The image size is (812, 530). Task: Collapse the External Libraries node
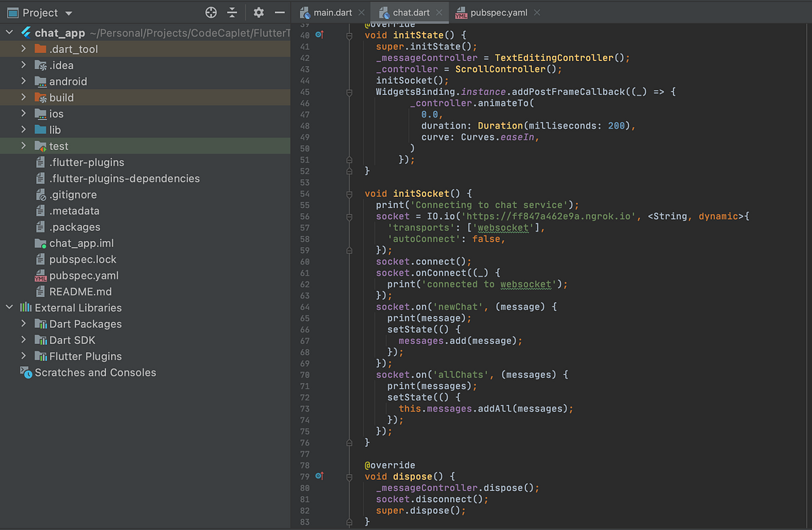coord(10,308)
